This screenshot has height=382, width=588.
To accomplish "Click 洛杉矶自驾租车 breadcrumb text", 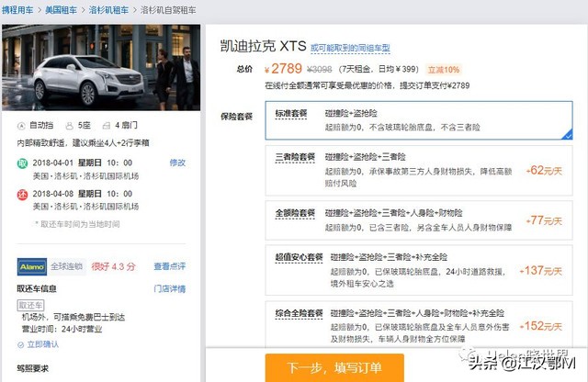I will pyautogui.click(x=168, y=10).
